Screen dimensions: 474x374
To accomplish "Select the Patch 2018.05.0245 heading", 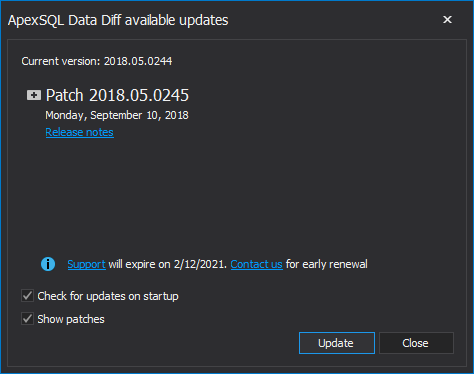I will [117, 95].
